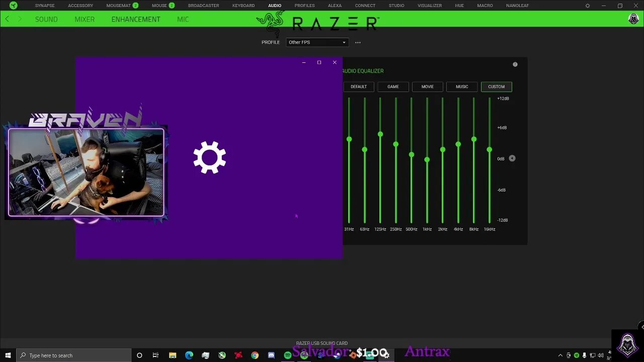Open the volume speaker tray icon

pyautogui.click(x=600, y=355)
